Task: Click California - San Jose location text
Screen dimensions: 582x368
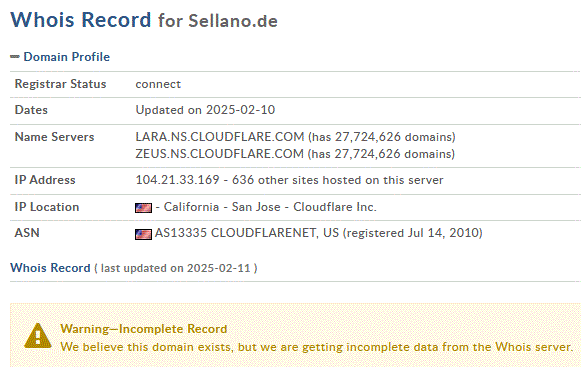Action: click(222, 207)
